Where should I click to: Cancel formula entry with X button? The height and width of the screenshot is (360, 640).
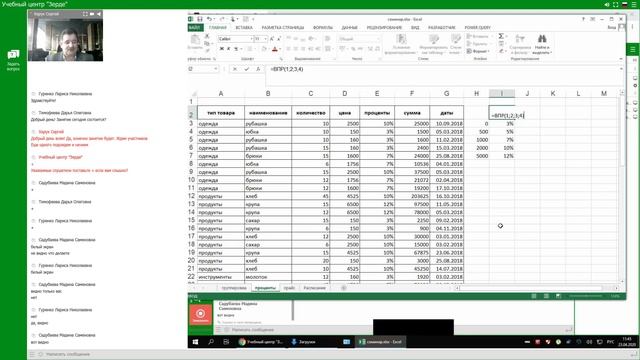[x=235, y=69]
